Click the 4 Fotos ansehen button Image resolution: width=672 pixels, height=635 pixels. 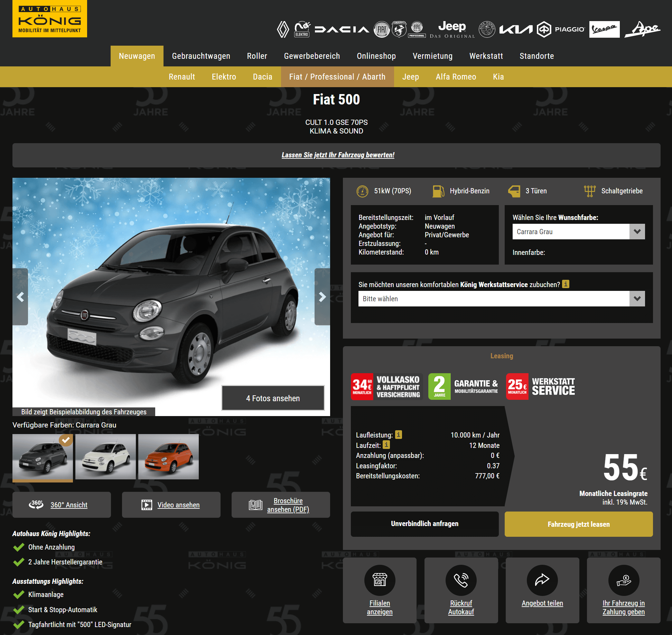273,398
